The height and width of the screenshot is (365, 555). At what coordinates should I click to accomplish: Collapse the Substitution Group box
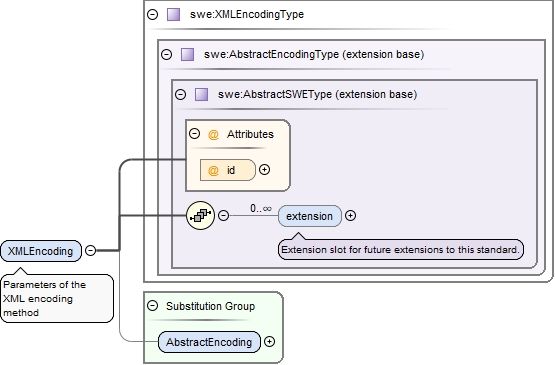[x=153, y=306]
